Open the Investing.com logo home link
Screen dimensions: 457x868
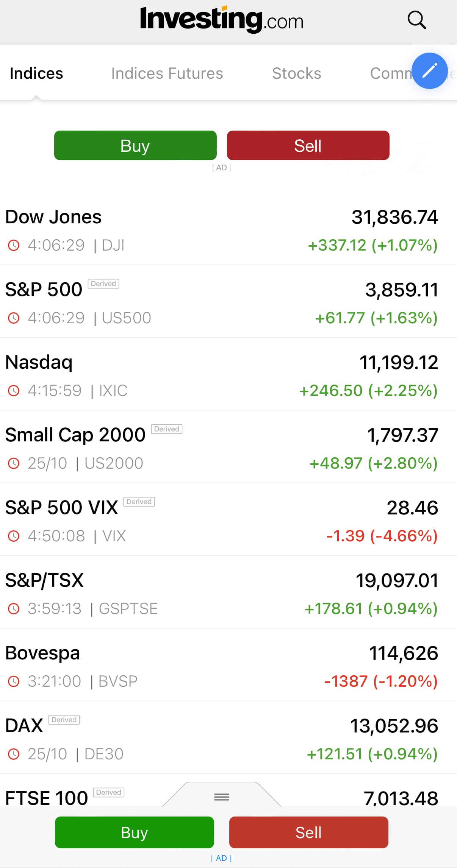222,20
